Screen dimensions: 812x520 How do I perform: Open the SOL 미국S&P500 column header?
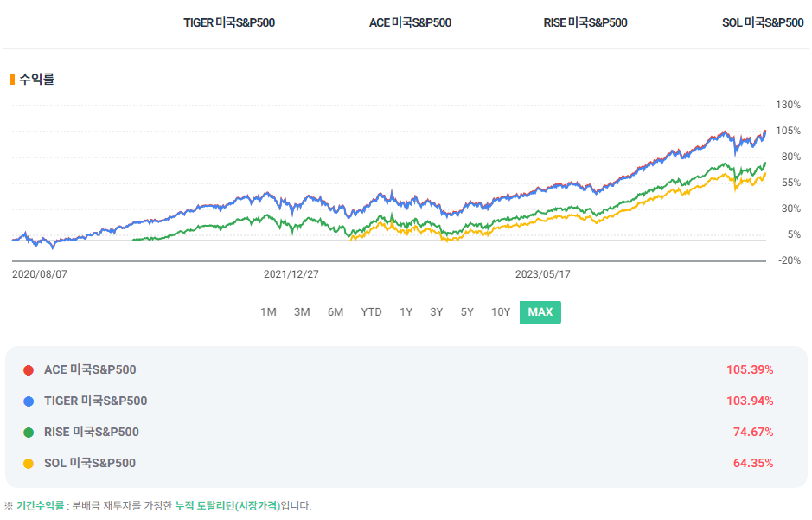(x=763, y=22)
